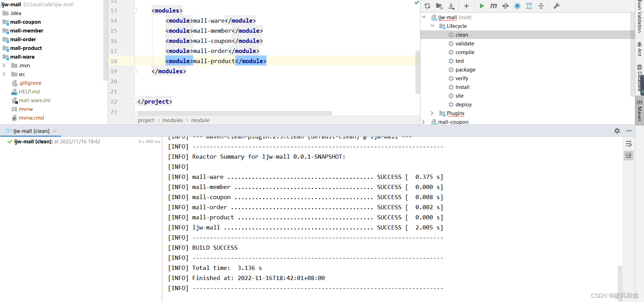The height and width of the screenshot is (302, 644).
Task: Expand src folder in project tree
Action: 4,74
